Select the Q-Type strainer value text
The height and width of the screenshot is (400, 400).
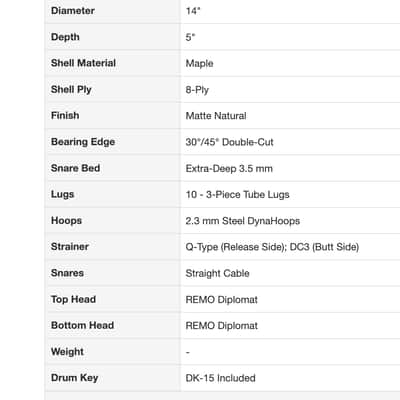click(272, 247)
